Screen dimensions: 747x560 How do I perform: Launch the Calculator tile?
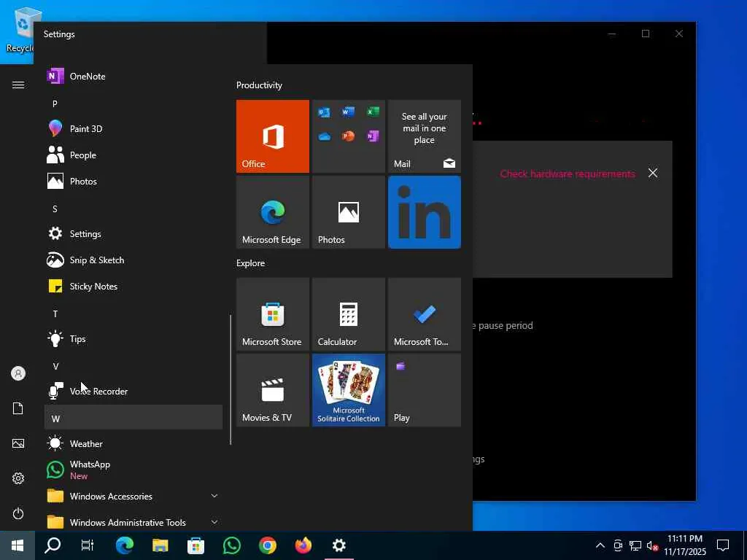click(348, 314)
